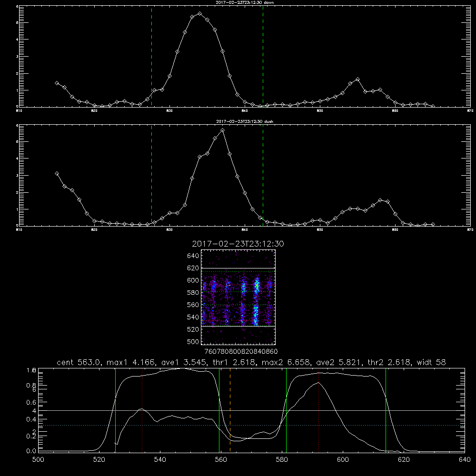Click the '0.0' y-axis label of bottom plot
The width and height of the screenshot is (476, 476).
tap(31, 451)
